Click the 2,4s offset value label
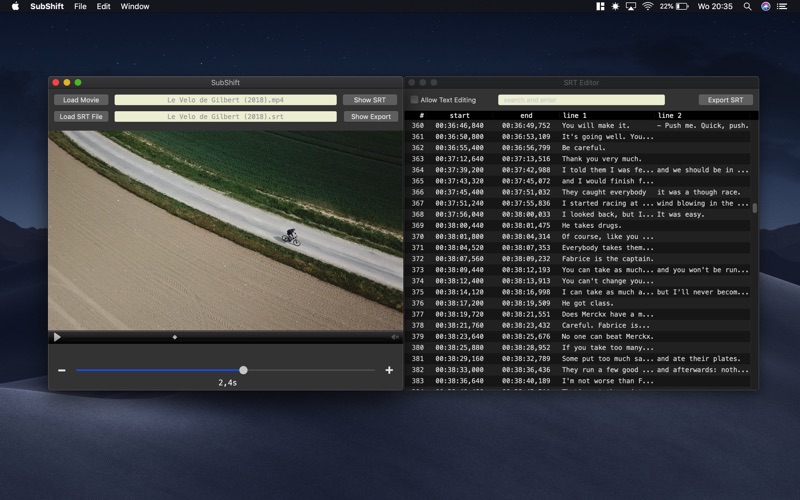 228,383
